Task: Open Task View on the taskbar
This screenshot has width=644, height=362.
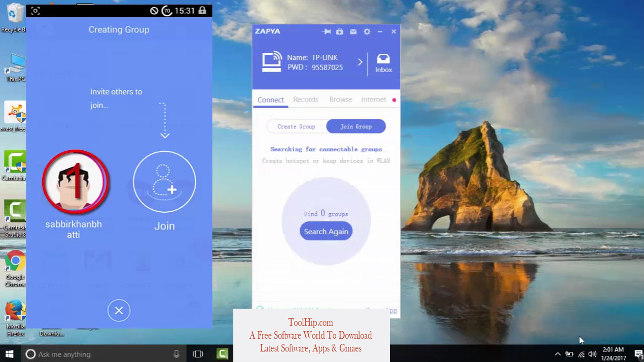Action: [198, 354]
